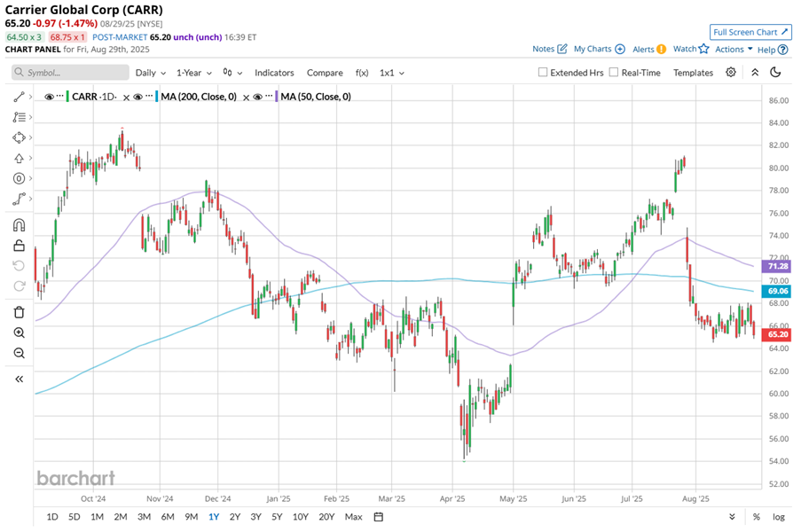Remove the MA 200 indicator
801x532 pixels.
246,98
